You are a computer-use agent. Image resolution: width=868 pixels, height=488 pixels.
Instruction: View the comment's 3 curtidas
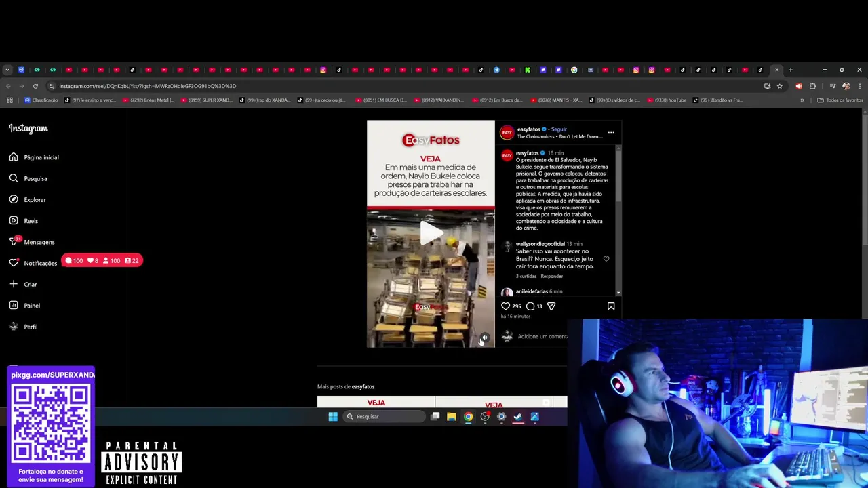[526, 277]
